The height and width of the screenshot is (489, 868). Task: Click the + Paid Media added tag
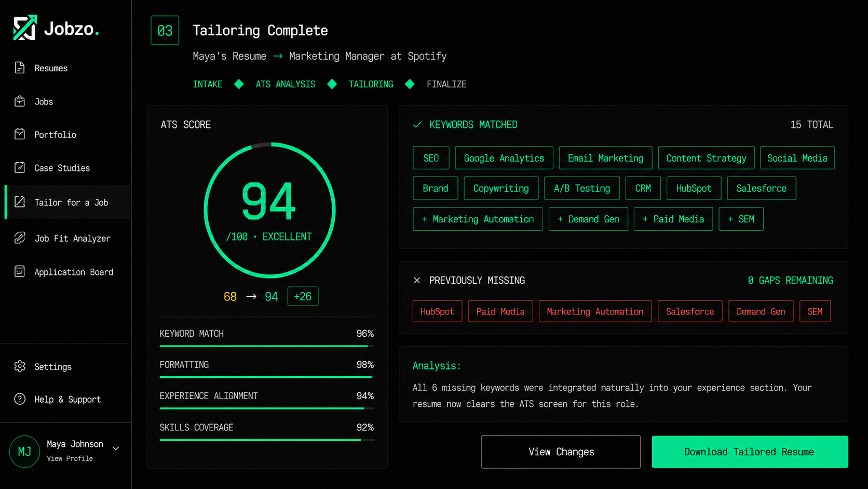point(673,219)
